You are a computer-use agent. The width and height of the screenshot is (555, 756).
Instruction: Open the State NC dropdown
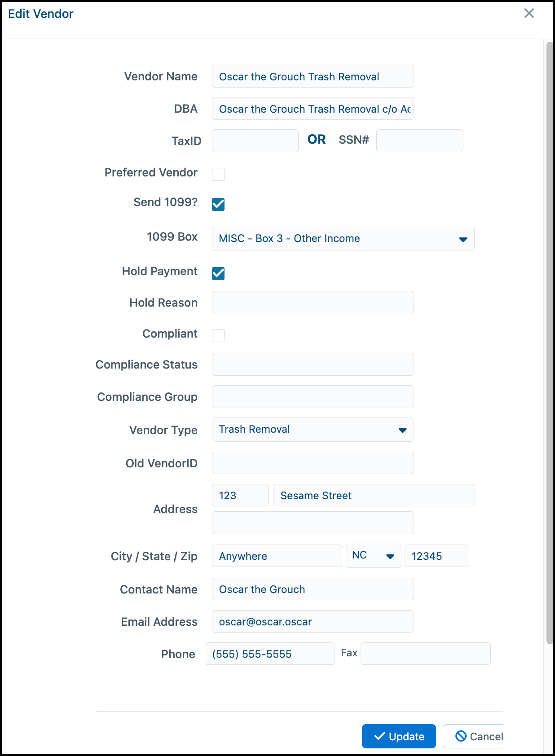(x=373, y=556)
